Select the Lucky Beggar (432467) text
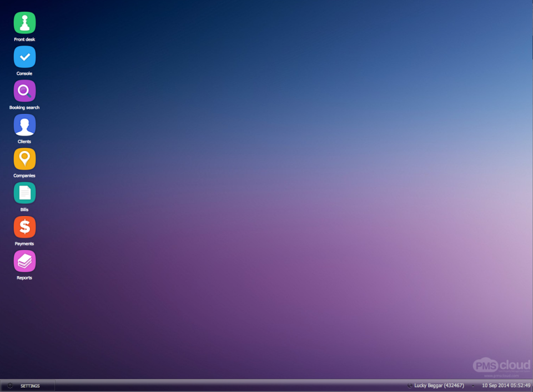This screenshot has width=533, height=392. (439, 385)
